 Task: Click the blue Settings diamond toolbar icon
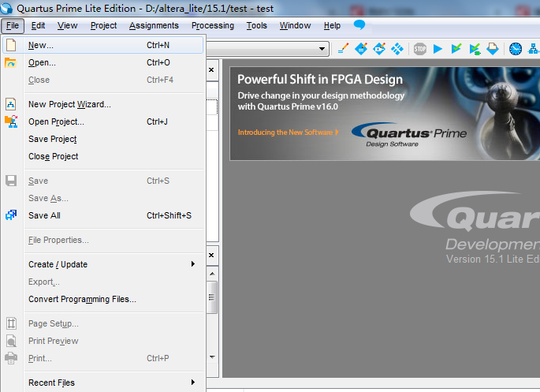(x=361, y=49)
